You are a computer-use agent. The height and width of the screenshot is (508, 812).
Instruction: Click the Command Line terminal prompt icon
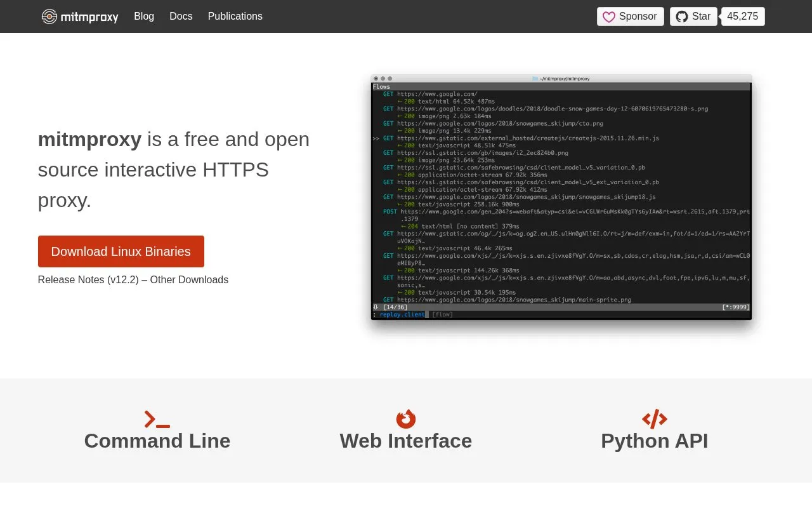(157, 419)
